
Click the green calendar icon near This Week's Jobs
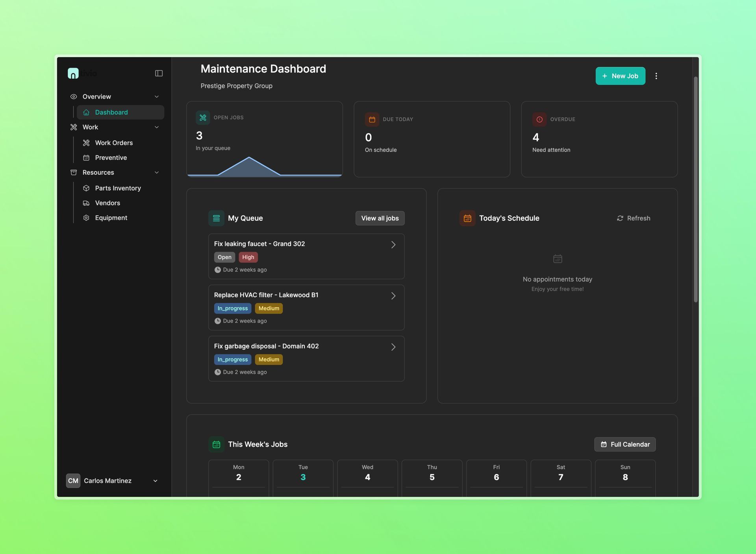pos(216,444)
